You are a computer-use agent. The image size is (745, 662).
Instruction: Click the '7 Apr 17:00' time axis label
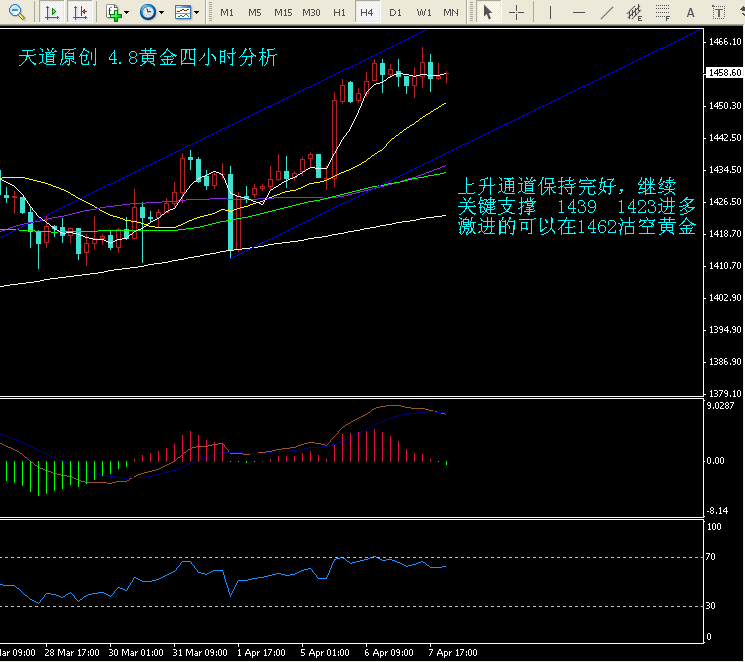click(453, 652)
